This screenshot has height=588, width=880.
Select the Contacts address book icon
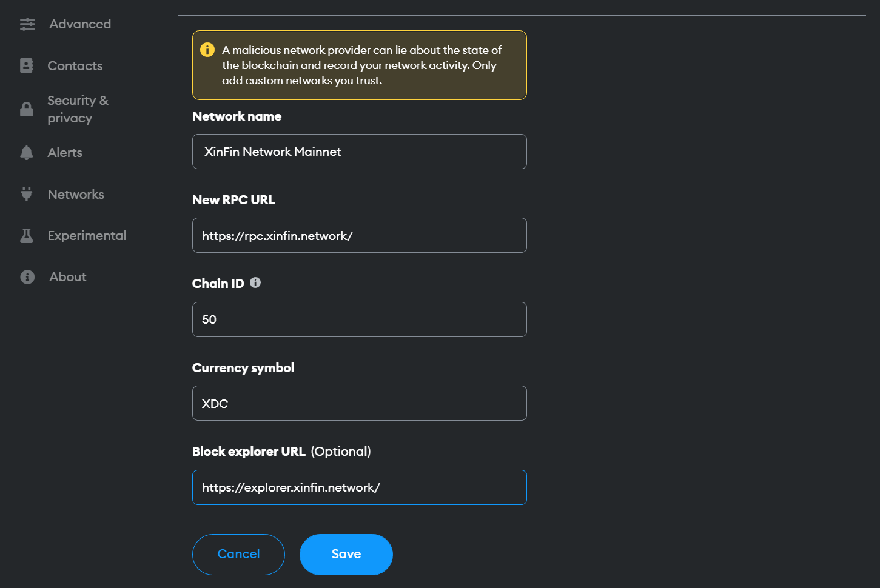pyautogui.click(x=27, y=65)
